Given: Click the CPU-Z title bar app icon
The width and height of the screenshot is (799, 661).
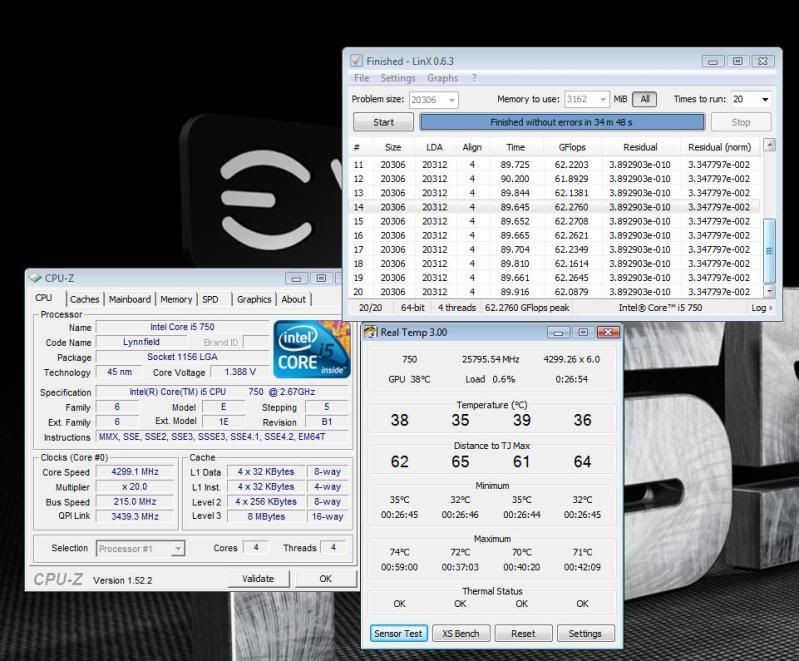Looking at the screenshot, I should pyautogui.click(x=35, y=278).
